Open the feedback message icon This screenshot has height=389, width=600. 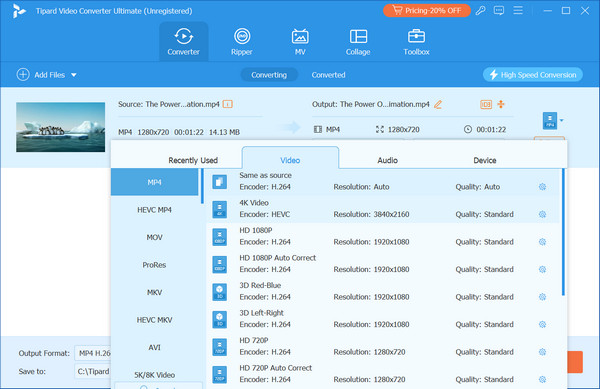[499, 11]
